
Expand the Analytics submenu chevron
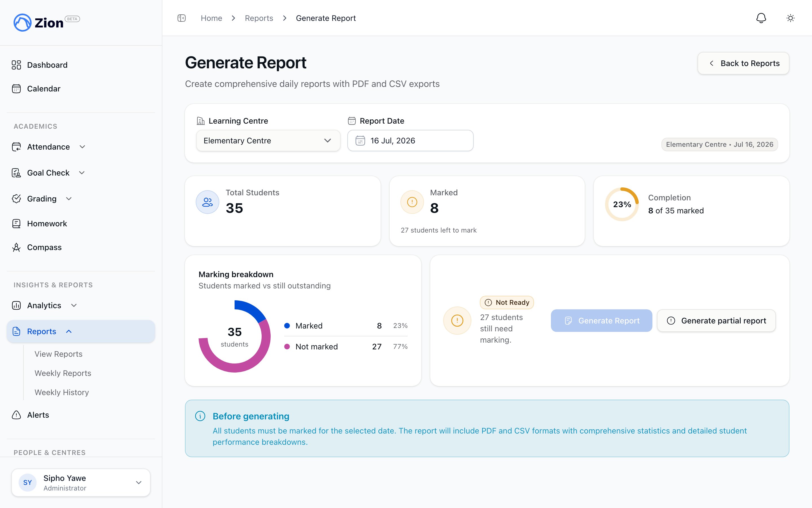point(74,305)
